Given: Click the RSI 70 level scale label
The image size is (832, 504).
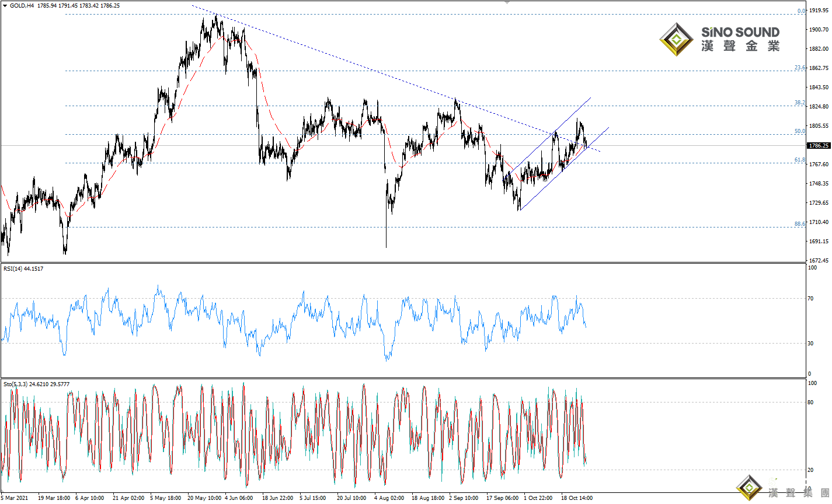Looking at the screenshot, I should coord(810,299).
